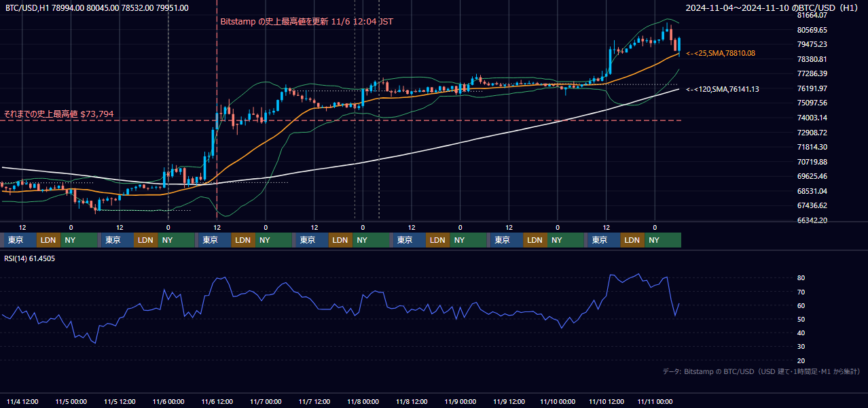Click the RSI(14) 61.4505 indicator label
868x408 pixels.
pyautogui.click(x=30, y=258)
